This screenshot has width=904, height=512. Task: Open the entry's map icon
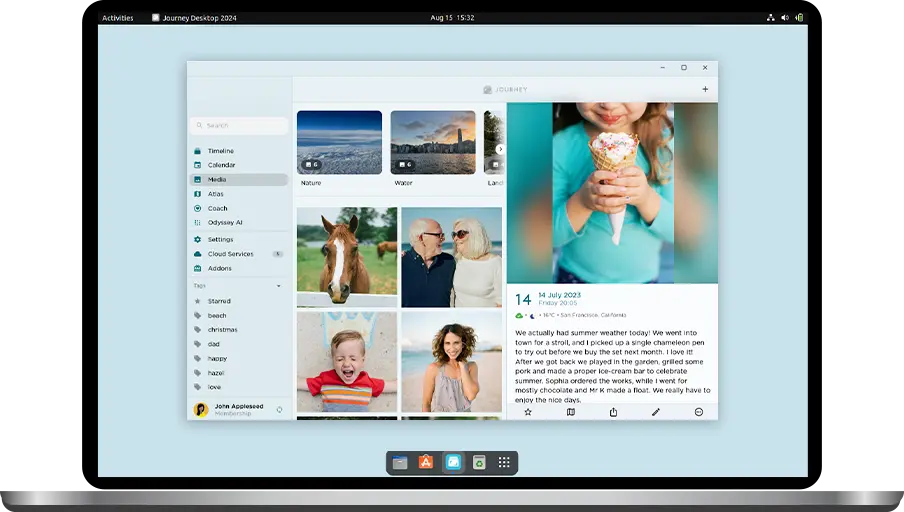(570, 412)
